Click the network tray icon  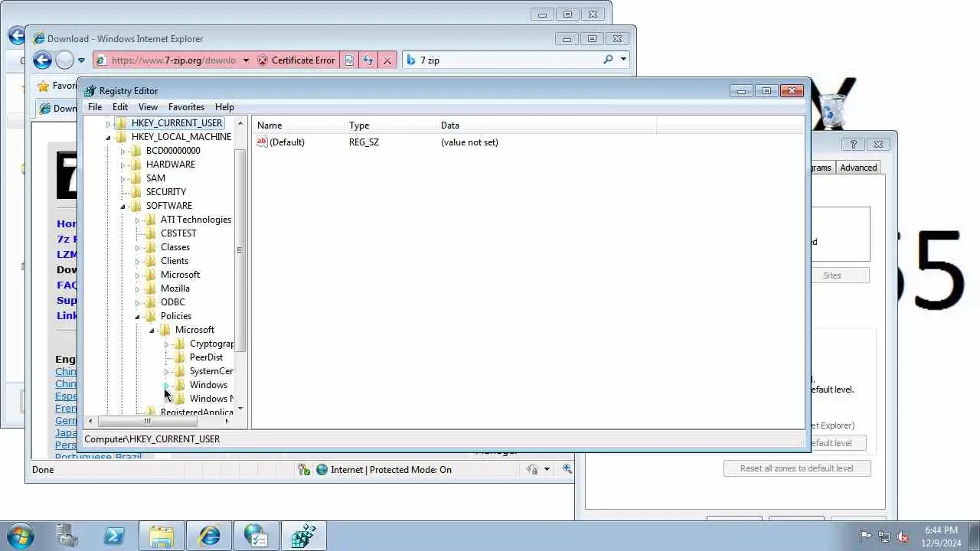884,536
